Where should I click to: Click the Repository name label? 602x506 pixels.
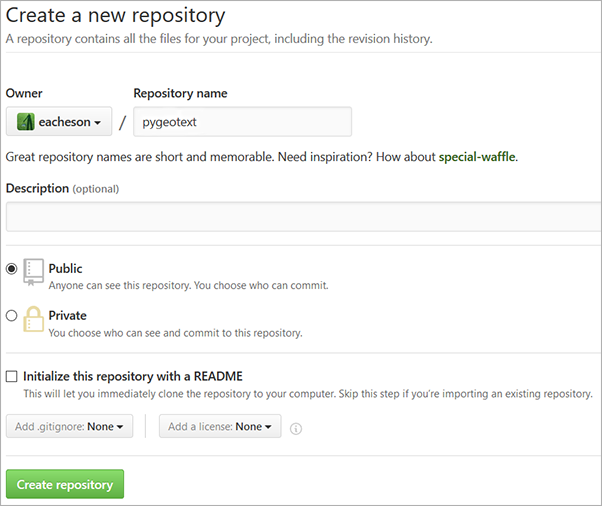pyautogui.click(x=180, y=93)
